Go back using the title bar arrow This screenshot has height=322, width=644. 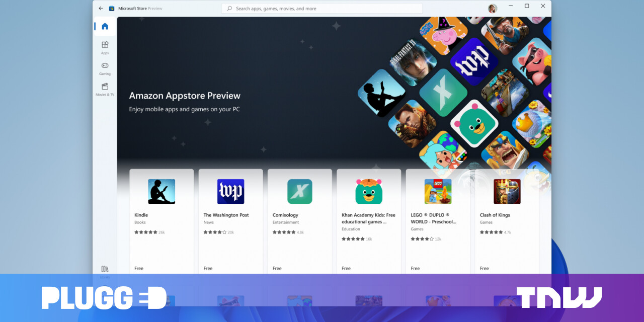point(101,9)
